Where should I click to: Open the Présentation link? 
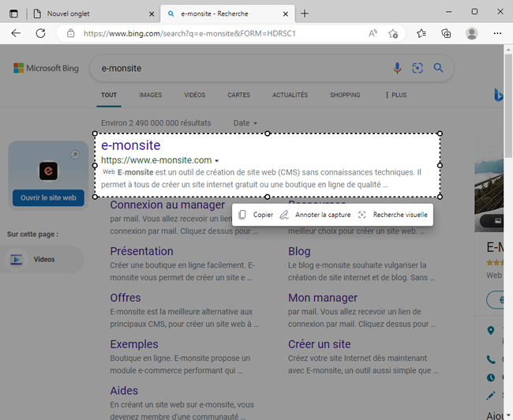tap(141, 251)
